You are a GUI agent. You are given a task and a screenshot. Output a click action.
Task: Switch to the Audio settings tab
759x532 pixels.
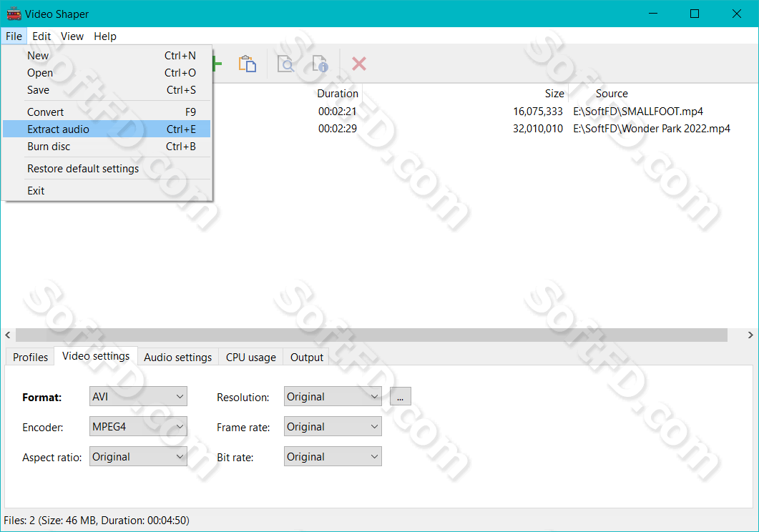click(177, 357)
